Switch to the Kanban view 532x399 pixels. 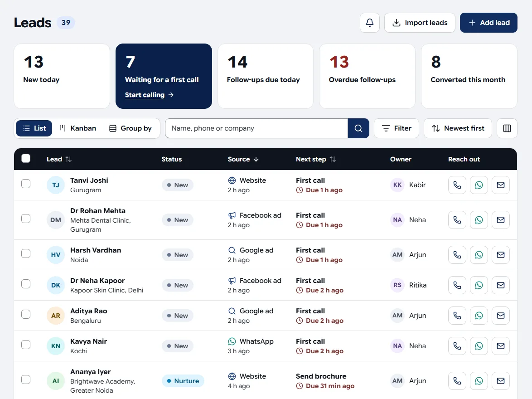pos(77,128)
